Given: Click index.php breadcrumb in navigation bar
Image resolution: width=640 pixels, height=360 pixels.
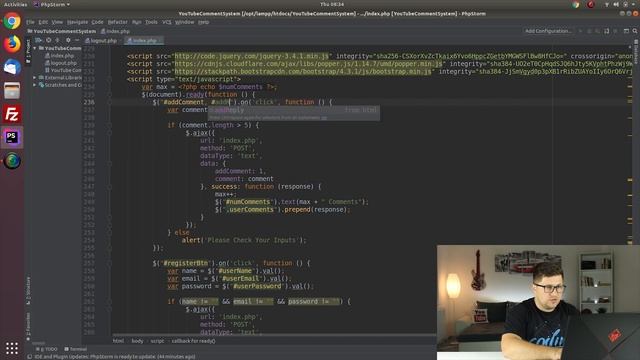Looking at the screenshot, I should pyautogui.click(x=115, y=31).
